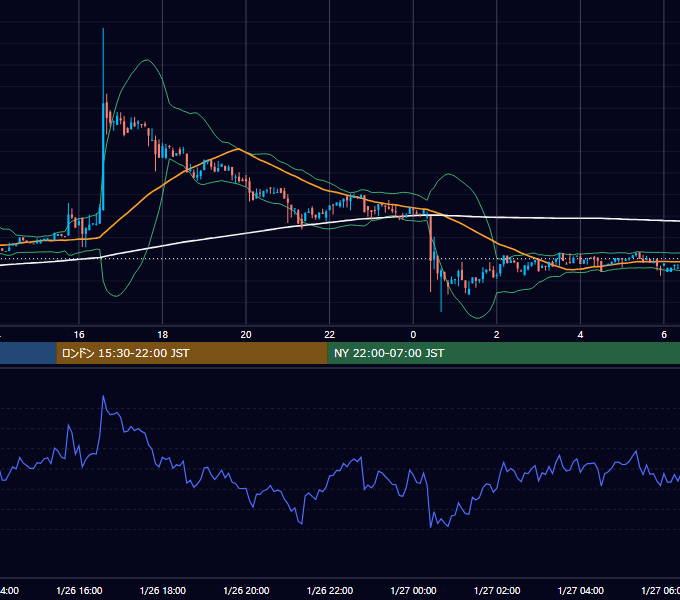
Task: Click the oscillator line peak after 16:00
Action: [103, 396]
